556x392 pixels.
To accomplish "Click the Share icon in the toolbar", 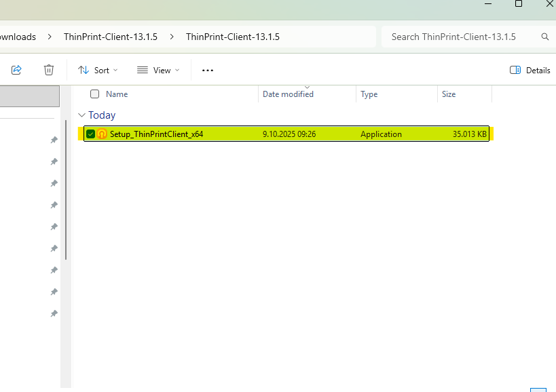I will (x=17, y=70).
